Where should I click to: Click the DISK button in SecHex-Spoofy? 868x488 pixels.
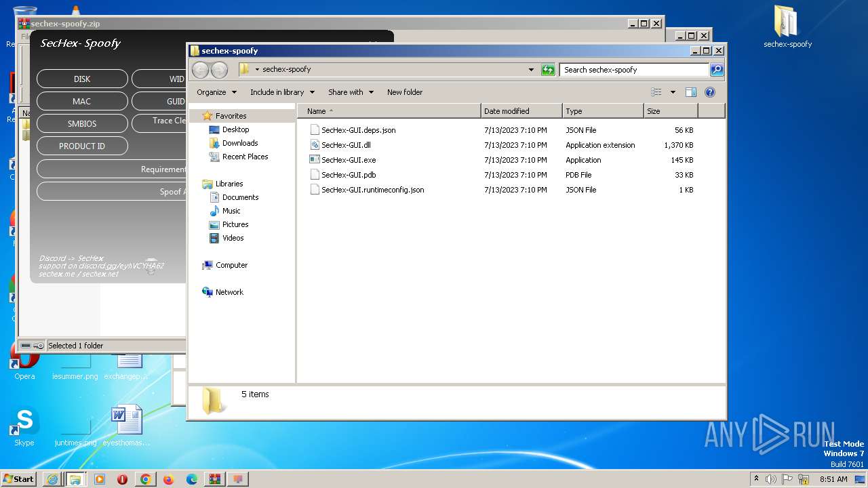point(82,79)
